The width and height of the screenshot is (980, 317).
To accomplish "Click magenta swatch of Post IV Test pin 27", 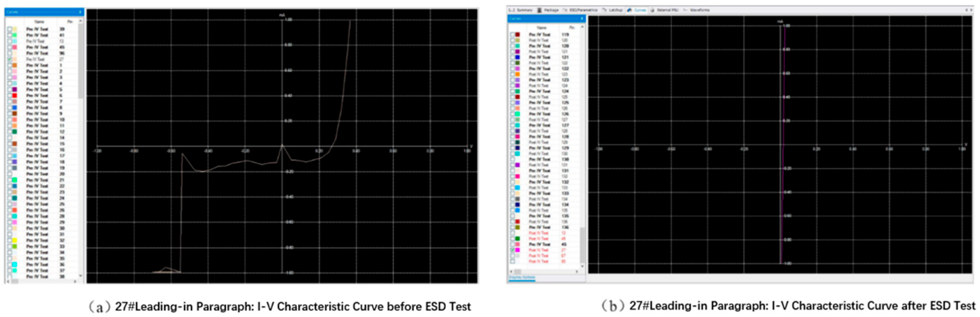I will [517, 250].
